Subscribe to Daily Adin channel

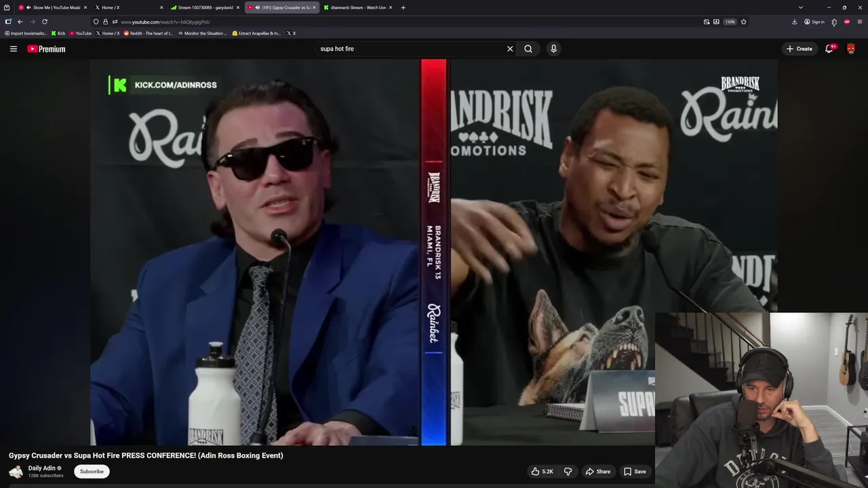click(x=92, y=471)
